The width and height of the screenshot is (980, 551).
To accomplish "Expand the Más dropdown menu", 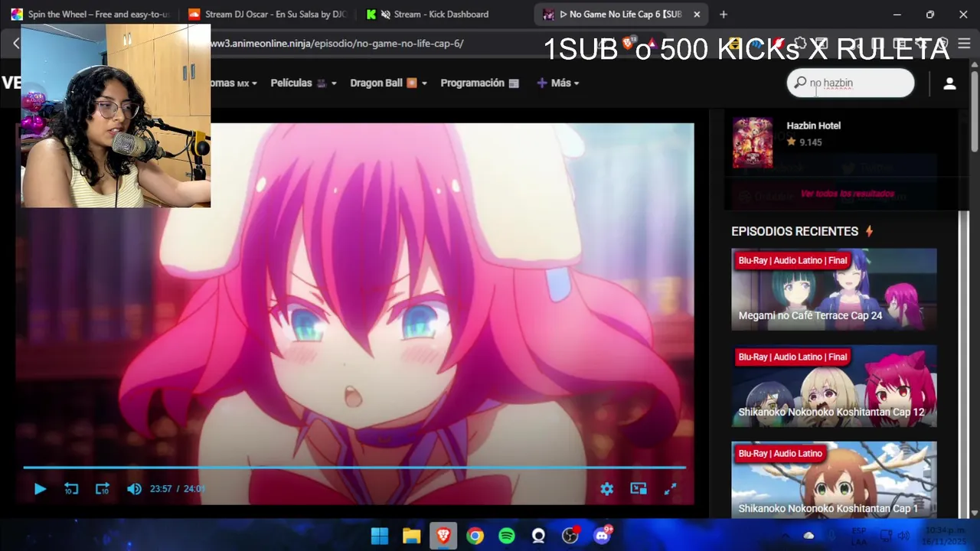I will pos(558,83).
